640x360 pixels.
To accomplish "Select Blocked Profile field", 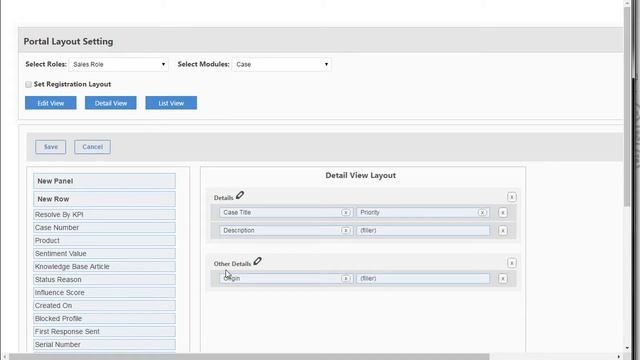I will [x=104, y=319].
